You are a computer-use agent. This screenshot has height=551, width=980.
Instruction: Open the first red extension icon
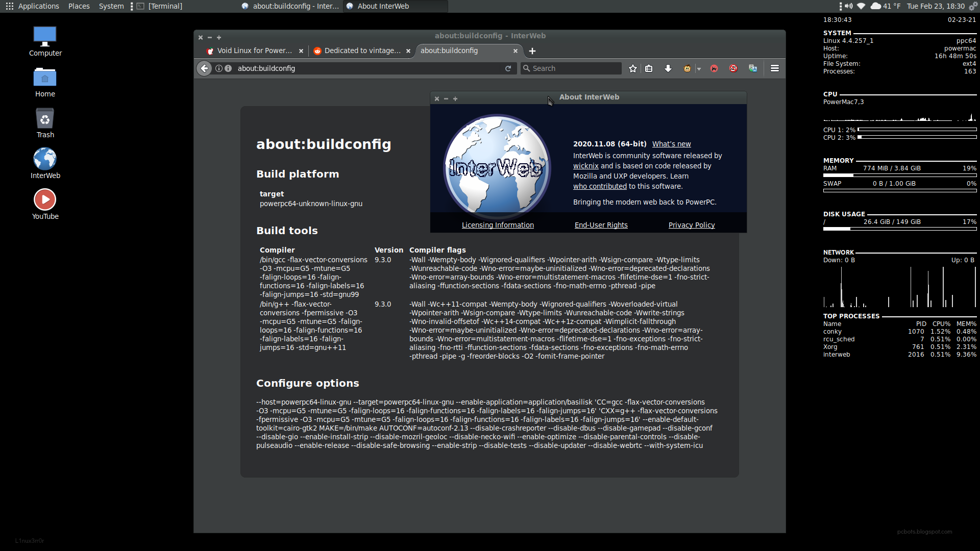(x=714, y=68)
